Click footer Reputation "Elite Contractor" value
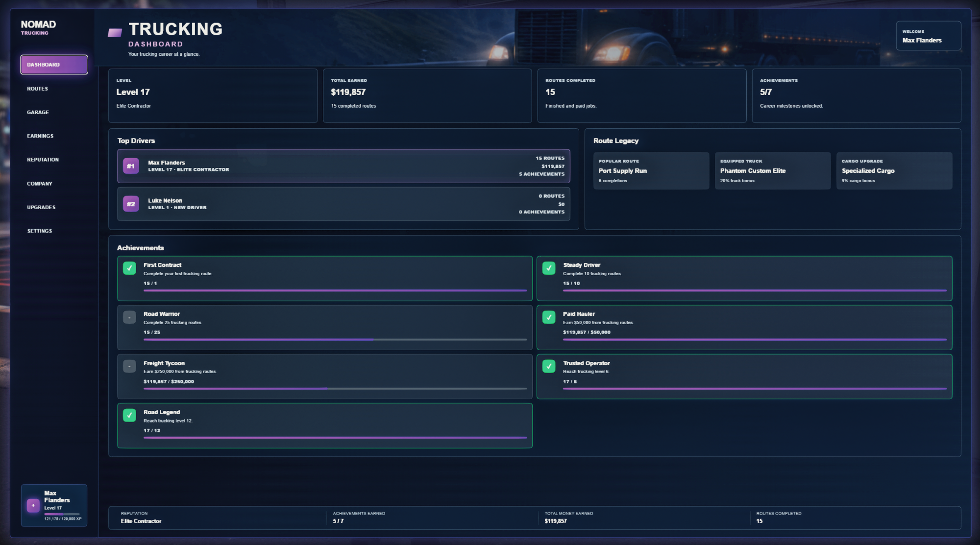This screenshot has width=980, height=545. [x=141, y=521]
